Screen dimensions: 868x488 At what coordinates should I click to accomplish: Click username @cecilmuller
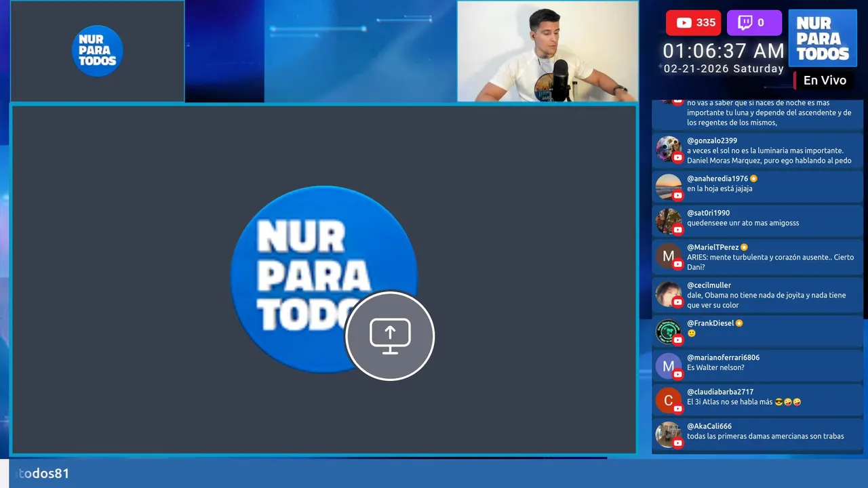[709, 285]
